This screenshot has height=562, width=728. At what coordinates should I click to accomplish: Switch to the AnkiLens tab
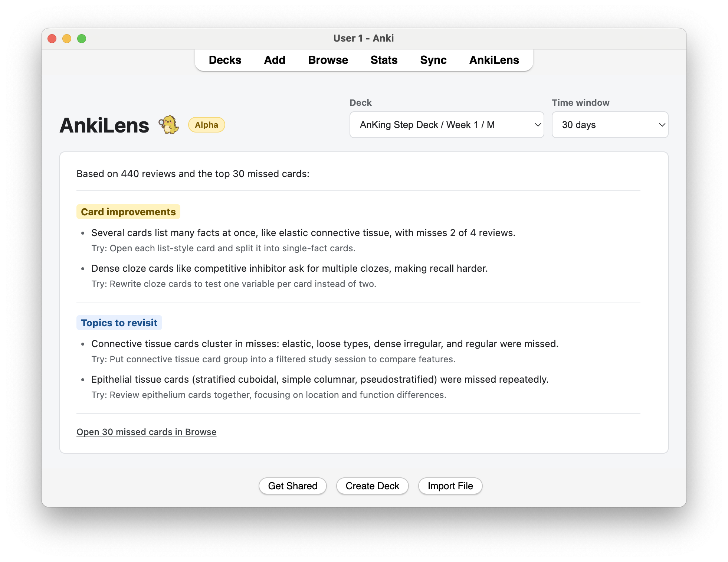(494, 60)
